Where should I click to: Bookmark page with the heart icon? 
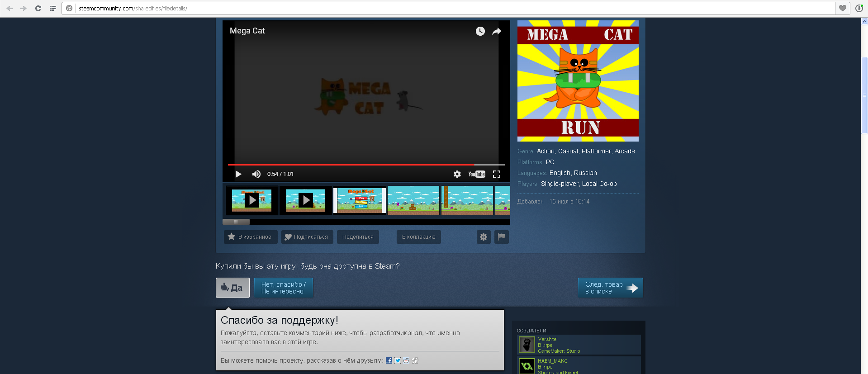click(843, 8)
